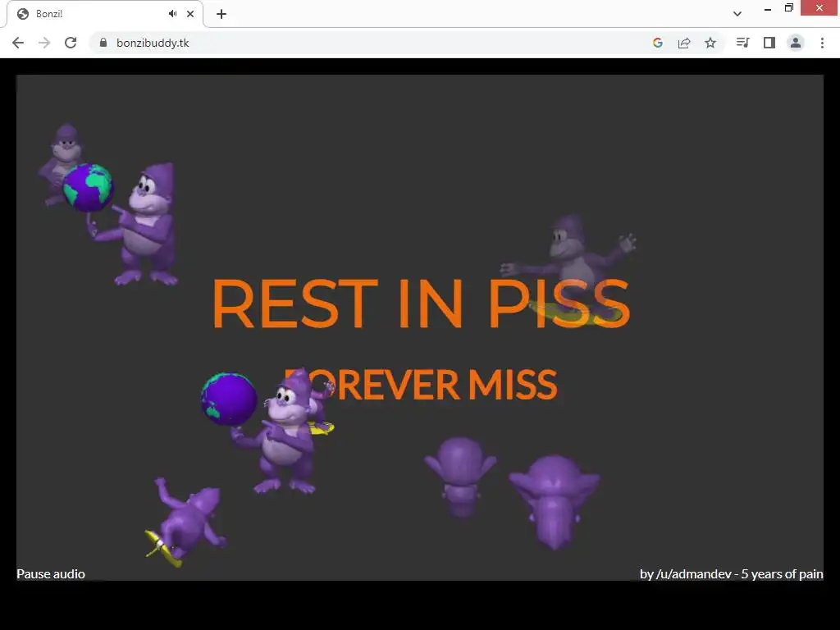
Task: Open a new tab
Action: click(x=221, y=14)
